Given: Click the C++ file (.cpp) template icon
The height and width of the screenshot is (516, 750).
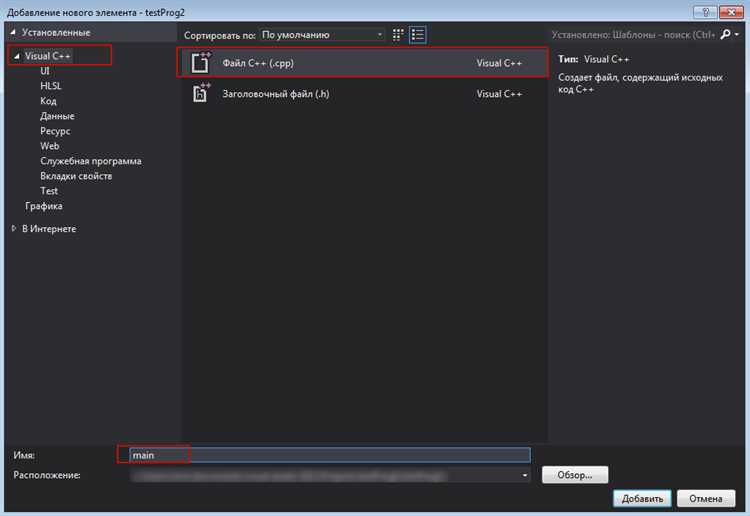Looking at the screenshot, I should [200, 63].
